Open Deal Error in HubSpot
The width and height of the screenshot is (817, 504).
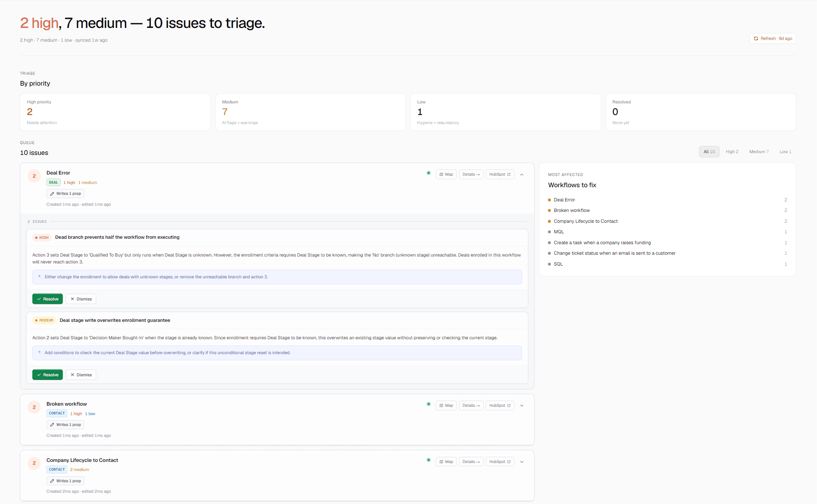tap(500, 175)
